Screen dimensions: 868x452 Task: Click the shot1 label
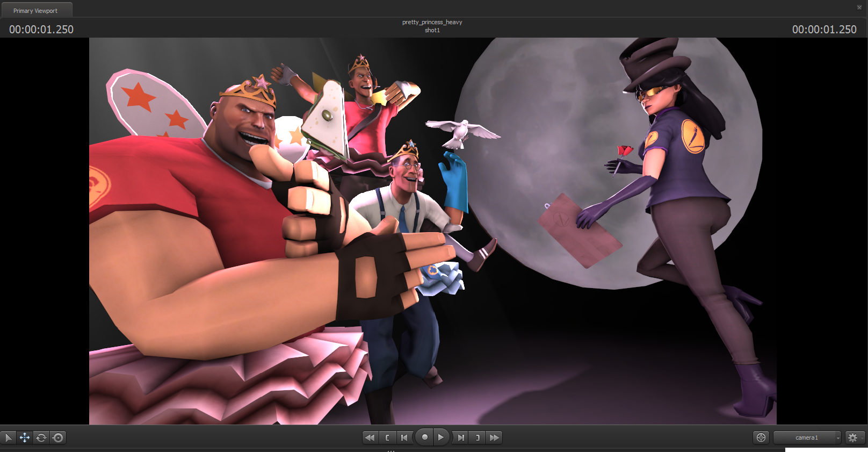[x=432, y=30]
